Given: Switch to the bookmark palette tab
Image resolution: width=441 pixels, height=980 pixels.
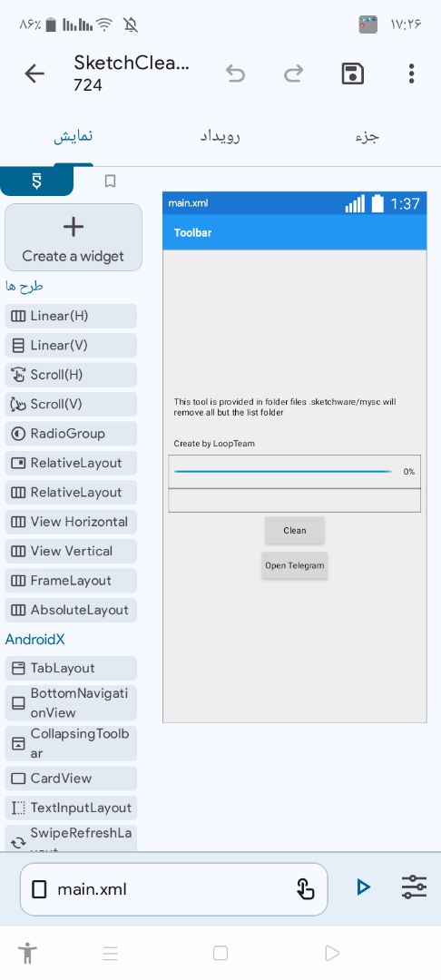Looking at the screenshot, I should tap(111, 181).
